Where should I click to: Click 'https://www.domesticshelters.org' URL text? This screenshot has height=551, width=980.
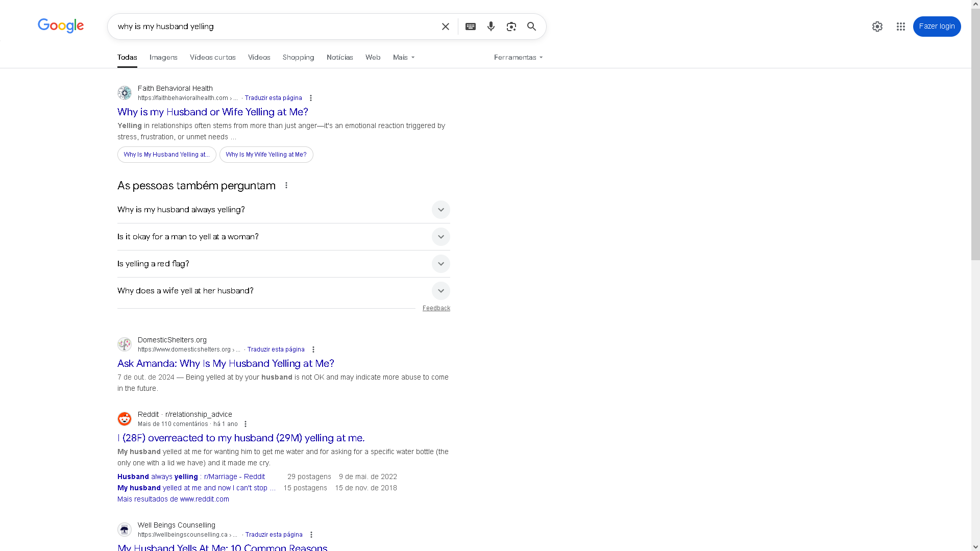click(184, 349)
